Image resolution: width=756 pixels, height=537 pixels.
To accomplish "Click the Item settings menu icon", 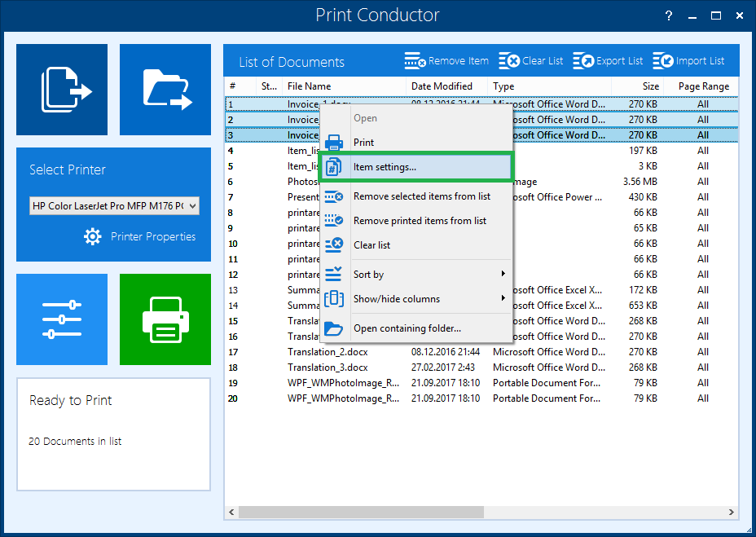I will click(x=334, y=167).
